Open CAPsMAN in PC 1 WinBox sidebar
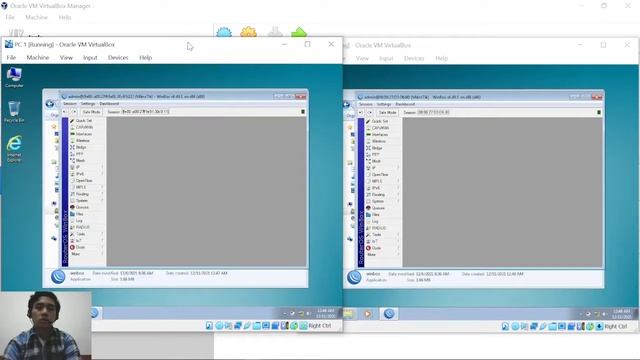This screenshot has height=360, width=640. [x=84, y=127]
